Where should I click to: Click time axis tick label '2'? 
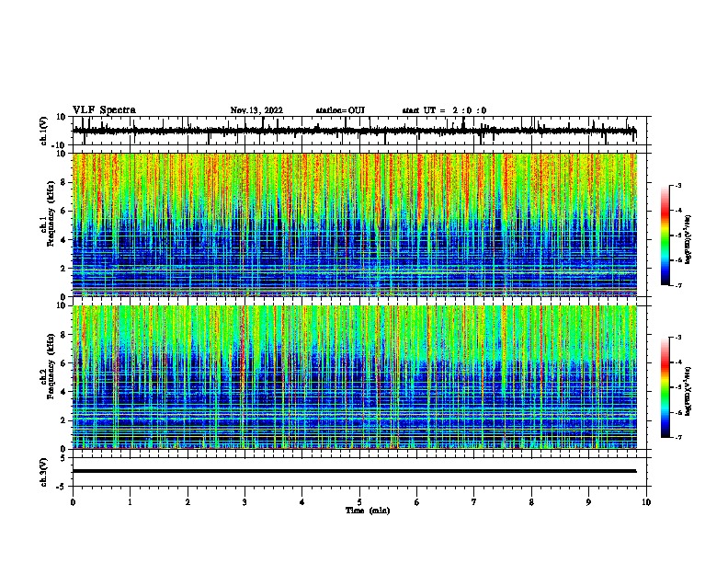click(188, 502)
